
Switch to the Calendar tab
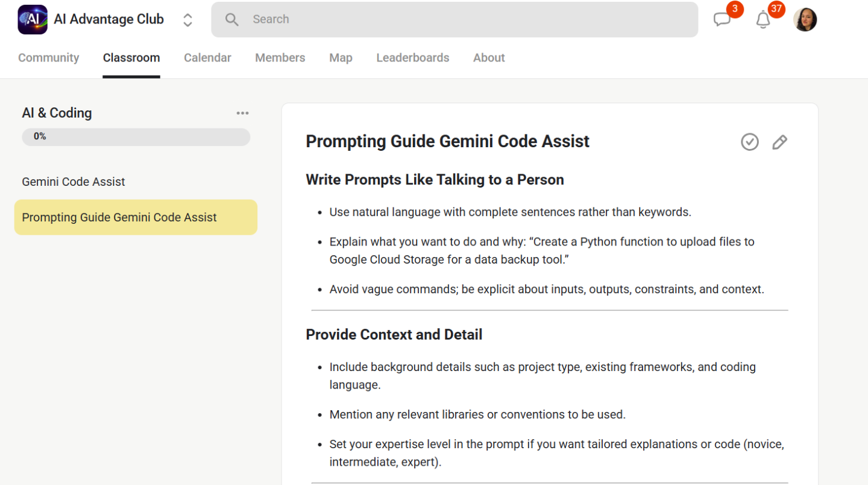click(x=207, y=58)
